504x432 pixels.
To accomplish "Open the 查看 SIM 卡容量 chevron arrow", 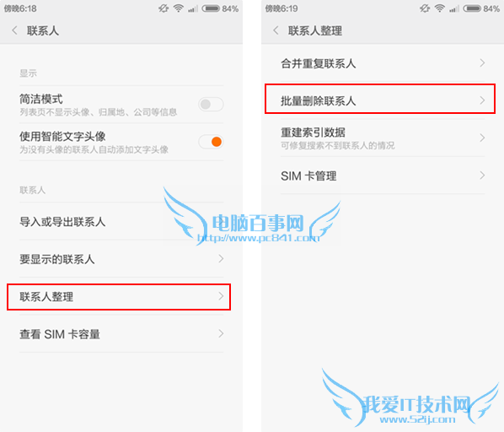I will tap(221, 333).
